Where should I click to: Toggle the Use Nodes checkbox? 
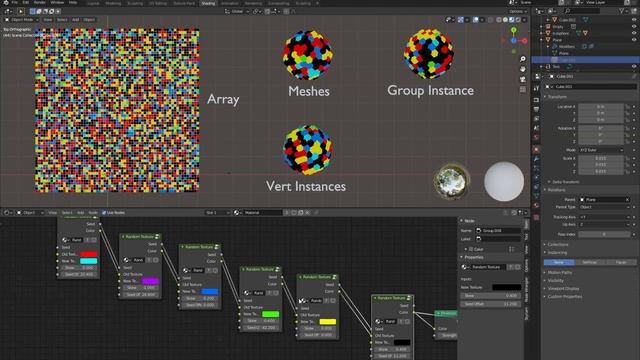pos(104,213)
